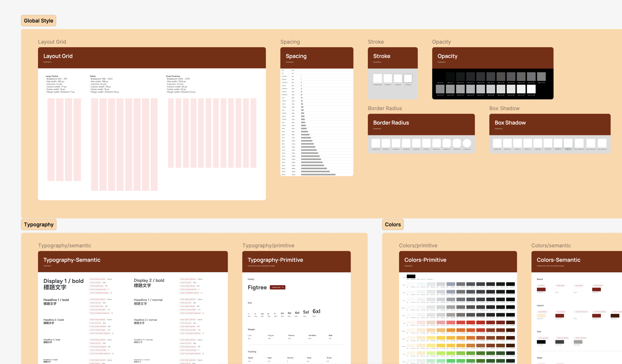
Task: Click the shadow-2xl box sample
Action: point(568,143)
